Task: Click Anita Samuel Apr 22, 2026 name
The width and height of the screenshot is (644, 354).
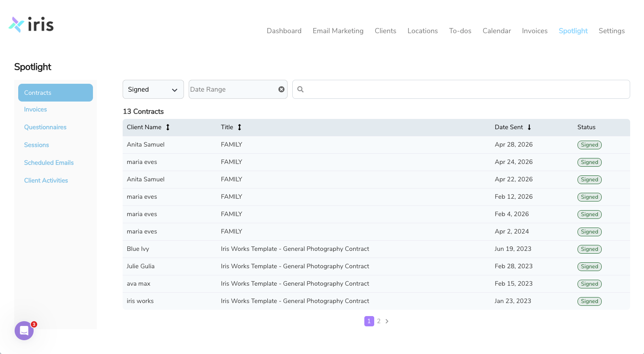Action: pyautogui.click(x=146, y=179)
